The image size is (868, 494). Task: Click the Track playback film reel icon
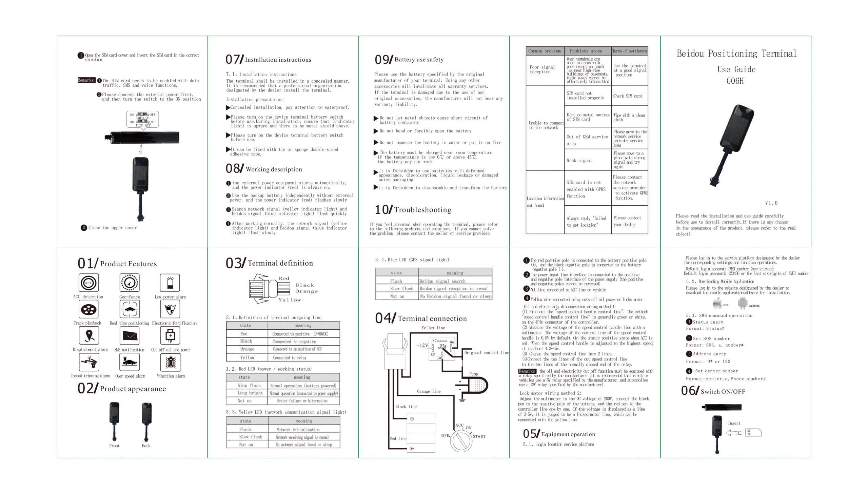click(x=88, y=309)
